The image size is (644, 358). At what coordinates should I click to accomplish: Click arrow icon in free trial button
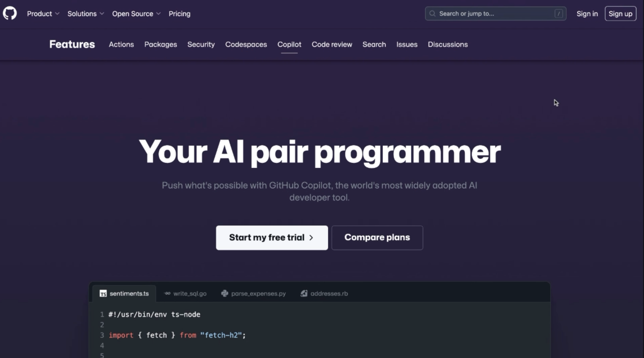[x=311, y=238]
